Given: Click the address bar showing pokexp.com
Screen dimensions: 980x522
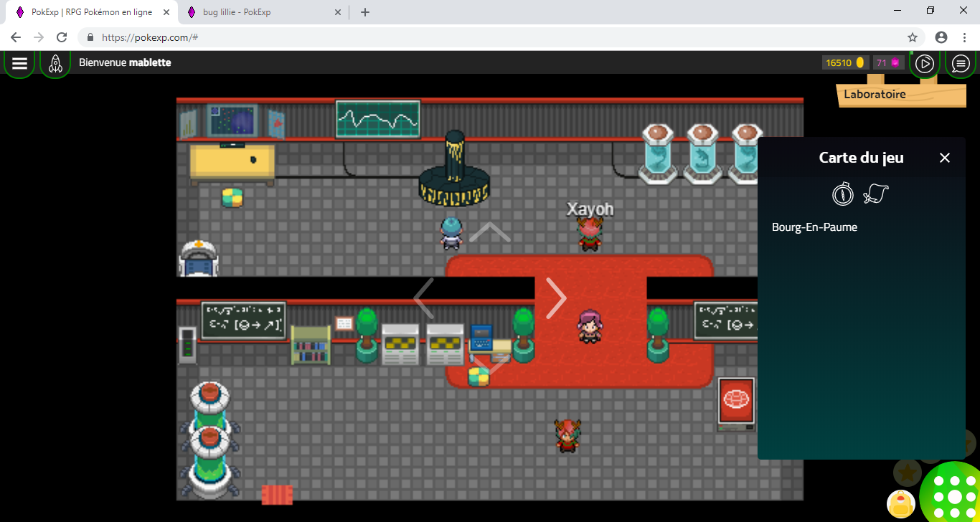Looking at the screenshot, I should pos(501,37).
